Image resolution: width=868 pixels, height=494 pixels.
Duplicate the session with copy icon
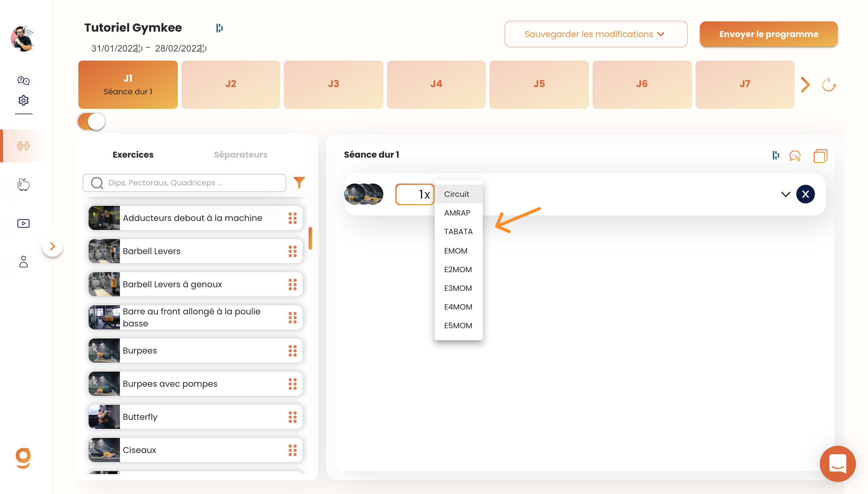point(820,156)
